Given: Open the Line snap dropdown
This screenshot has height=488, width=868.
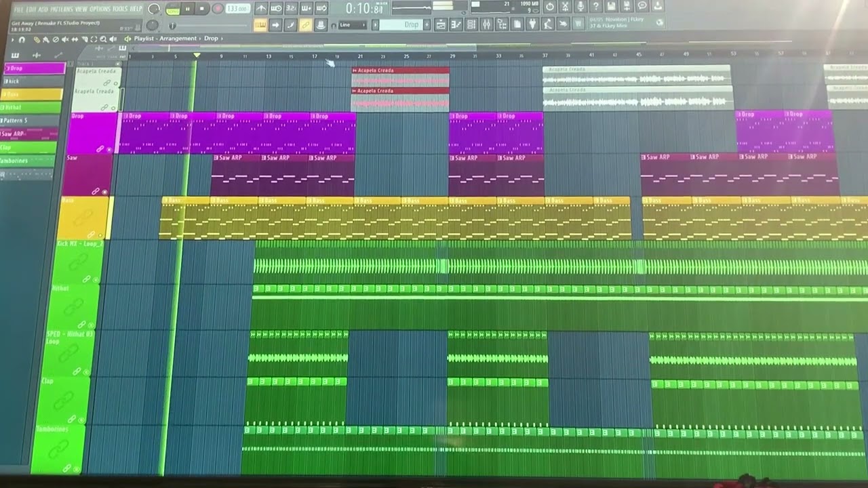Looking at the screenshot, I should pyautogui.click(x=352, y=25).
